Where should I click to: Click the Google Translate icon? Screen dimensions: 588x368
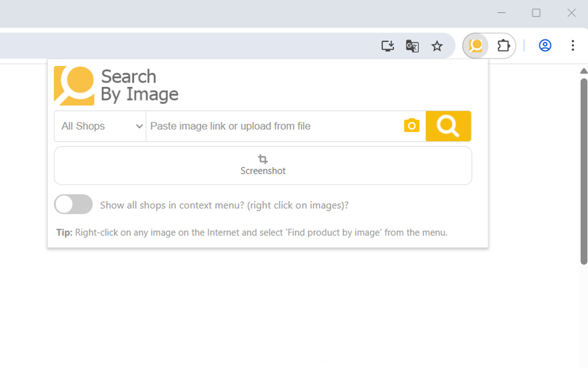412,46
